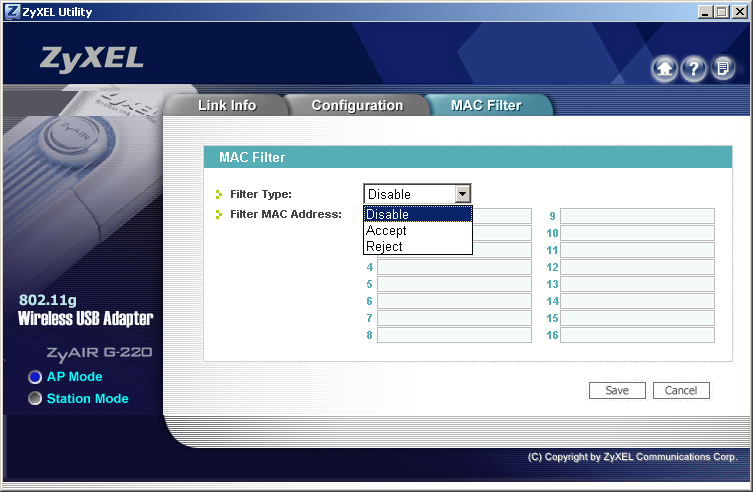Minimize the ZyXEL Utility window

click(x=705, y=12)
